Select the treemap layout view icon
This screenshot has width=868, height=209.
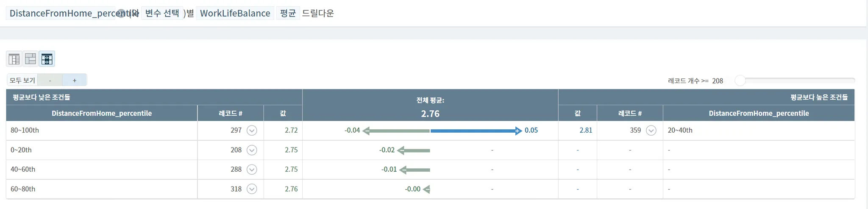[x=31, y=59]
